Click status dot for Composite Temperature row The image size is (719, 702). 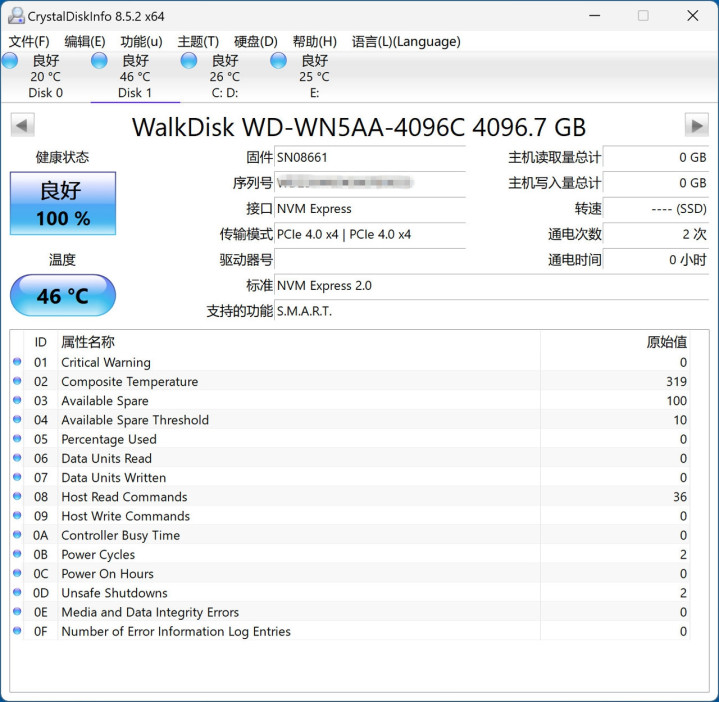(17, 381)
